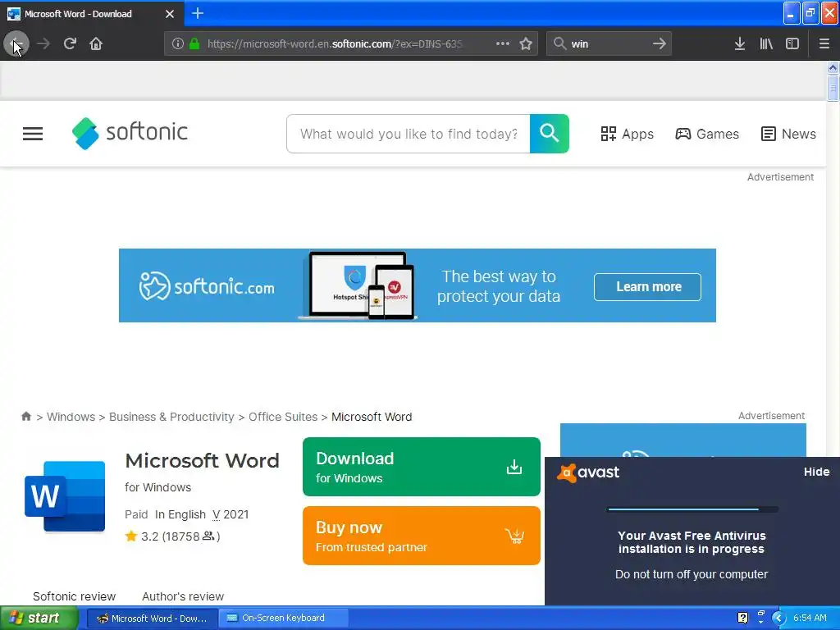Click the browser URL address field
This screenshot has width=840, height=630.
[335, 43]
